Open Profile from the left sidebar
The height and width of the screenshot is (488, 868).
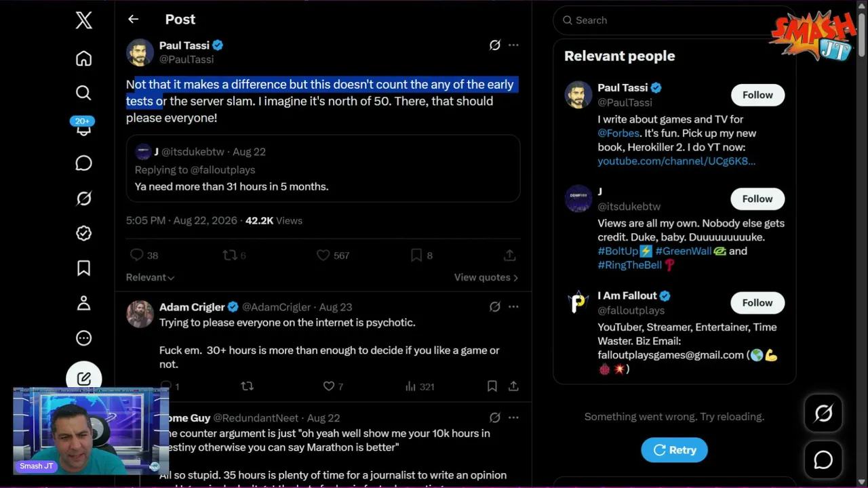(x=83, y=303)
